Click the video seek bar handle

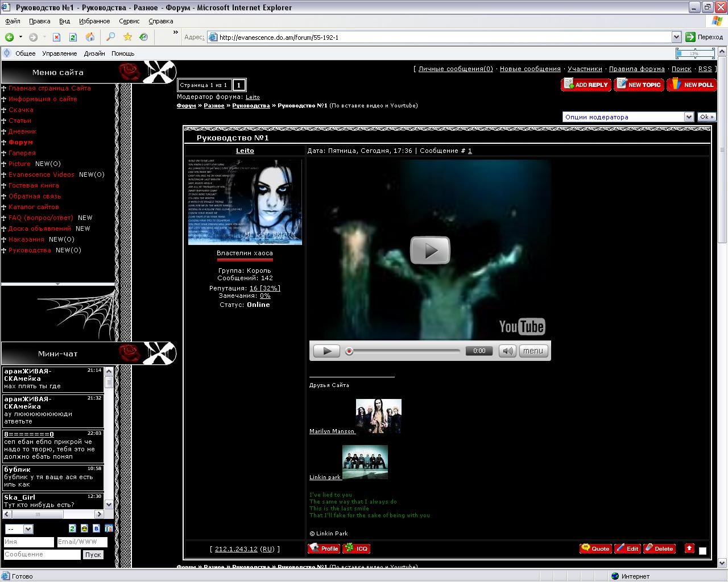tap(349, 351)
